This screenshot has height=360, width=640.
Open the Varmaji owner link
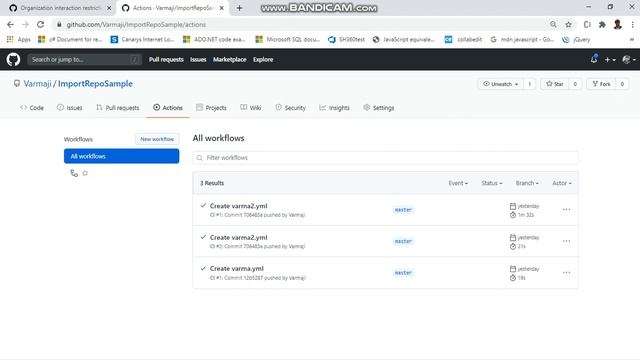(37, 84)
